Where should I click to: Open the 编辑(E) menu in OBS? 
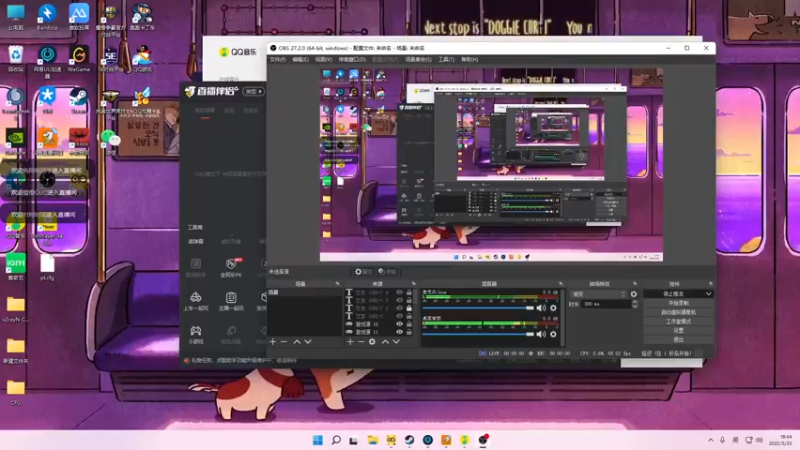click(x=300, y=60)
